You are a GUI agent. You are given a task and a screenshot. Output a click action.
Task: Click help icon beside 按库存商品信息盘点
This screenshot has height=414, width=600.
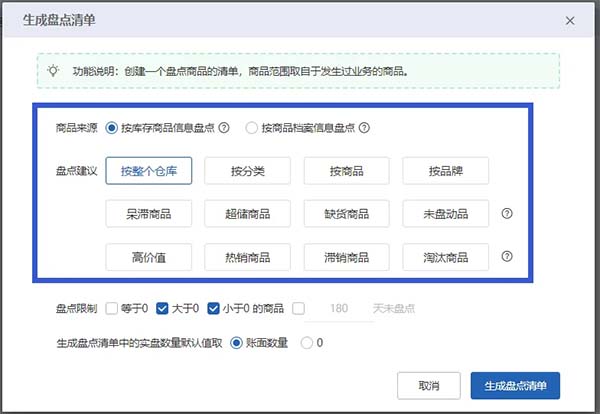[224, 128]
